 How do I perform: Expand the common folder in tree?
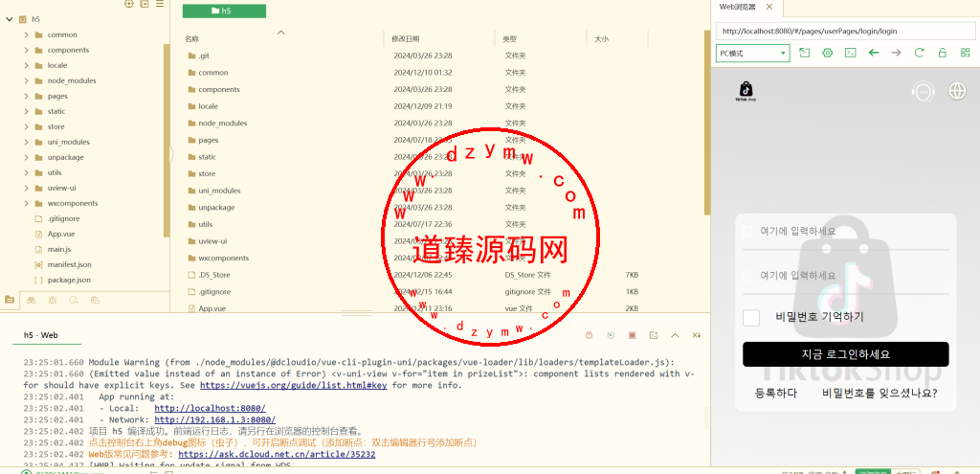26,34
